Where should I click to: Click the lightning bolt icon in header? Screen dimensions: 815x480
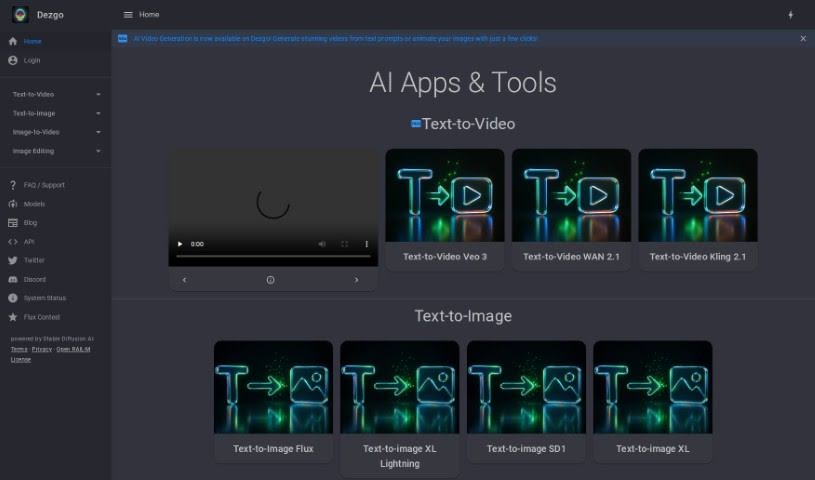tap(791, 15)
